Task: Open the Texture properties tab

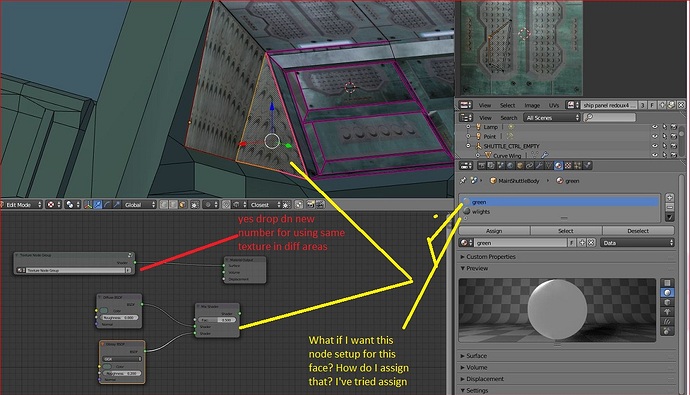Action: [x=568, y=166]
